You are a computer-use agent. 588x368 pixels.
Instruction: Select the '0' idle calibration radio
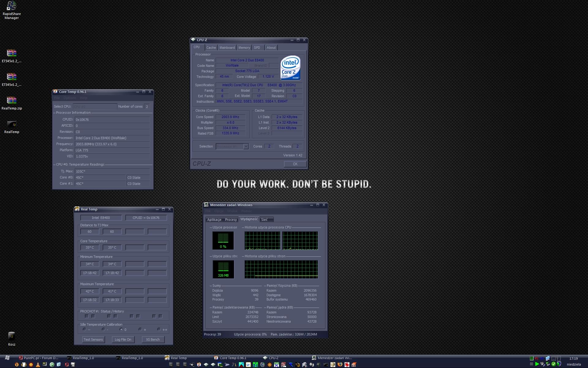[121, 329]
